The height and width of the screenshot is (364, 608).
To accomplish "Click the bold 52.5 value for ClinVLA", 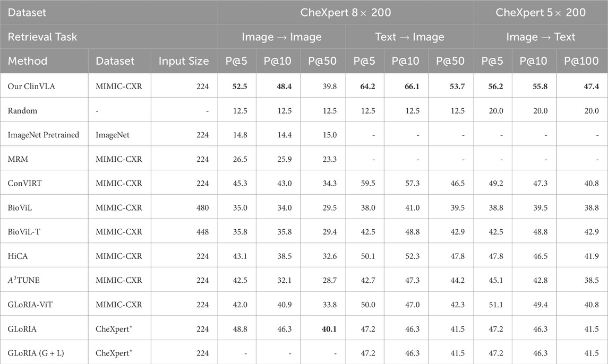I will point(237,86).
